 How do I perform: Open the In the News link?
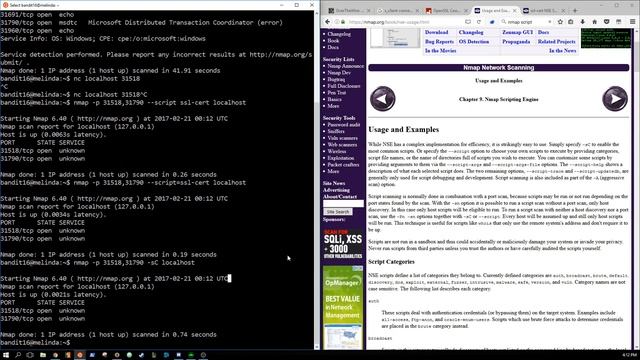click(562, 51)
